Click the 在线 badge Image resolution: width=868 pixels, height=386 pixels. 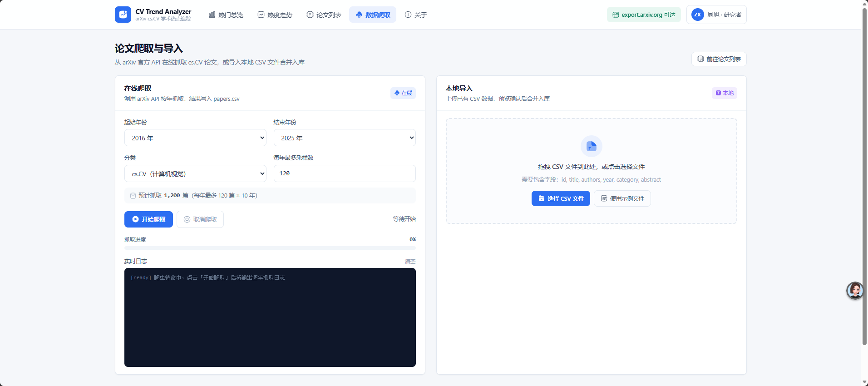(403, 93)
